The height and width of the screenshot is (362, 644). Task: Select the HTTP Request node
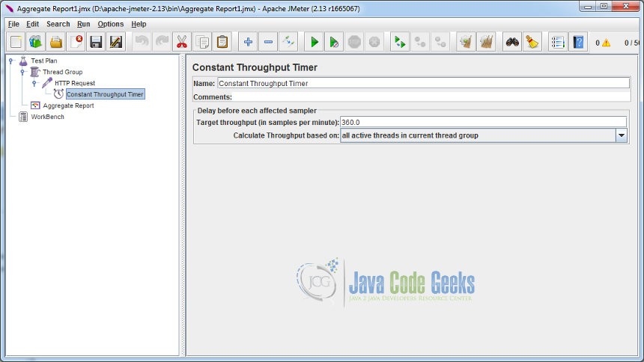[x=75, y=83]
